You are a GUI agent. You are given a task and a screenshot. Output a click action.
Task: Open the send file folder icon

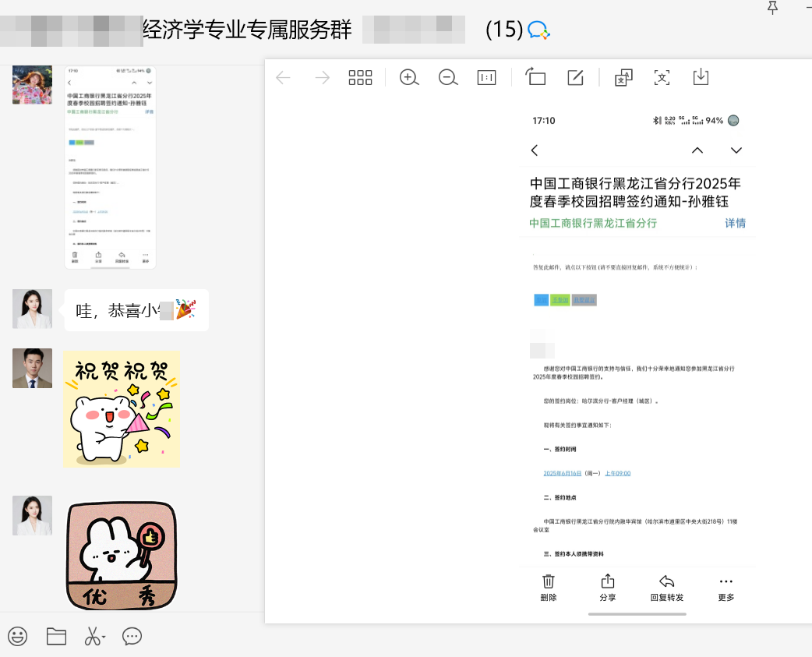pos(56,636)
